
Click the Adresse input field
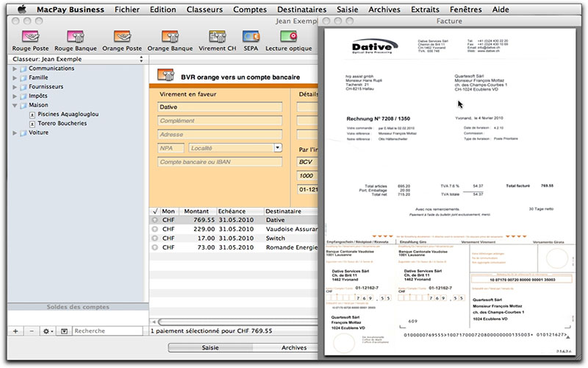click(220, 135)
